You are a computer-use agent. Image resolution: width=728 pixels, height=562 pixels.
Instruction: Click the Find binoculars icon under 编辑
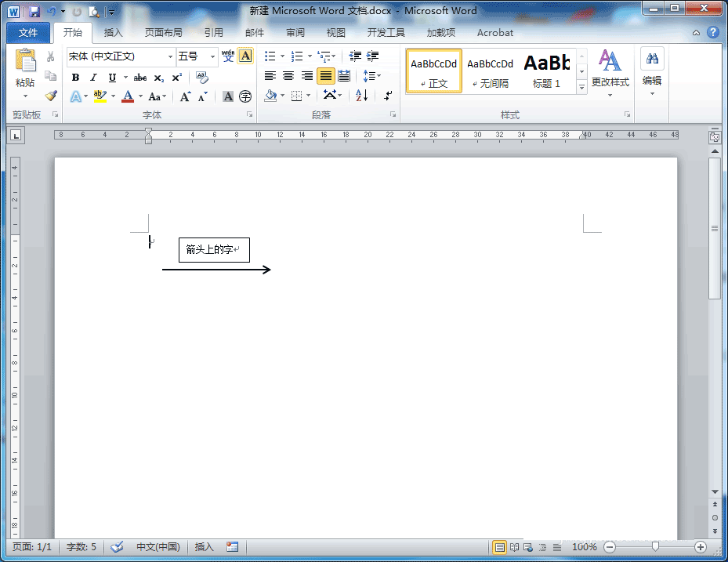click(x=651, y=59)
